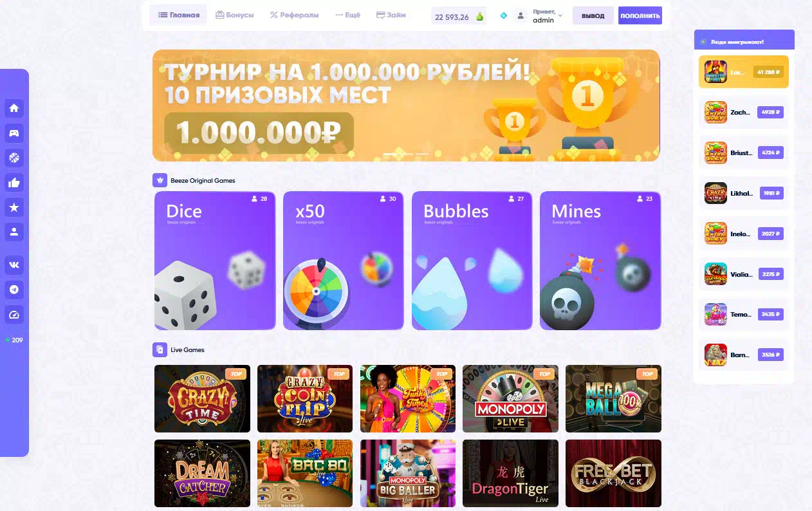812x511 pixels.
Task: Open the Ещё more menu
Action: pos(348,15)
